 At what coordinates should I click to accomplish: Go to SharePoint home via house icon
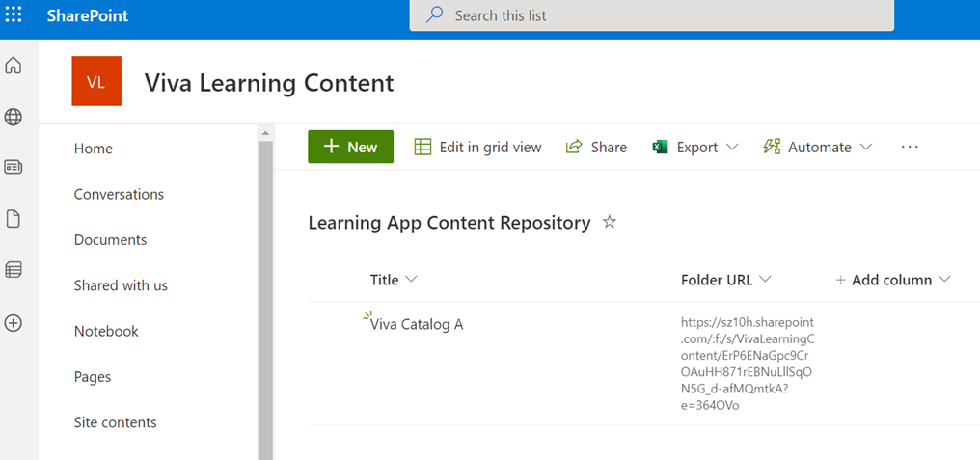14,65
